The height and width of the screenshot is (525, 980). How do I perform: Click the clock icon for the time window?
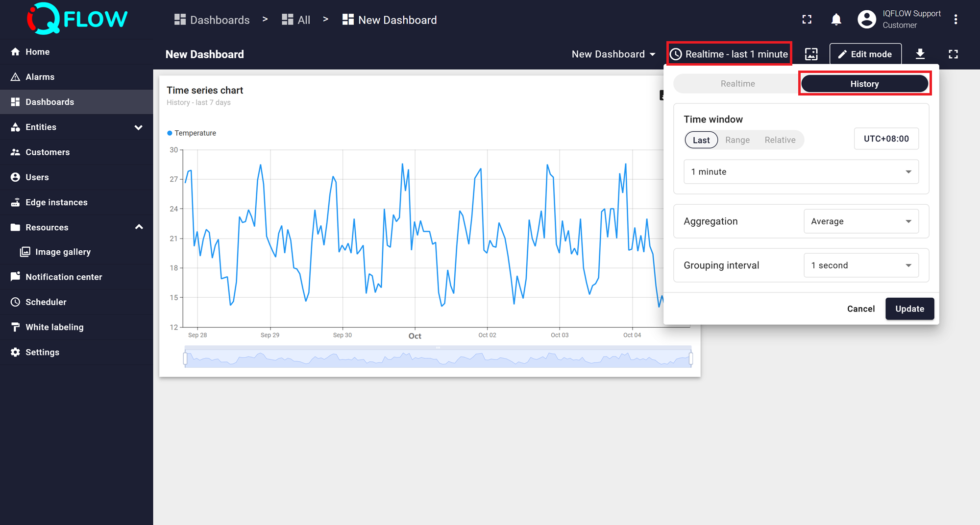pos(676,54)
